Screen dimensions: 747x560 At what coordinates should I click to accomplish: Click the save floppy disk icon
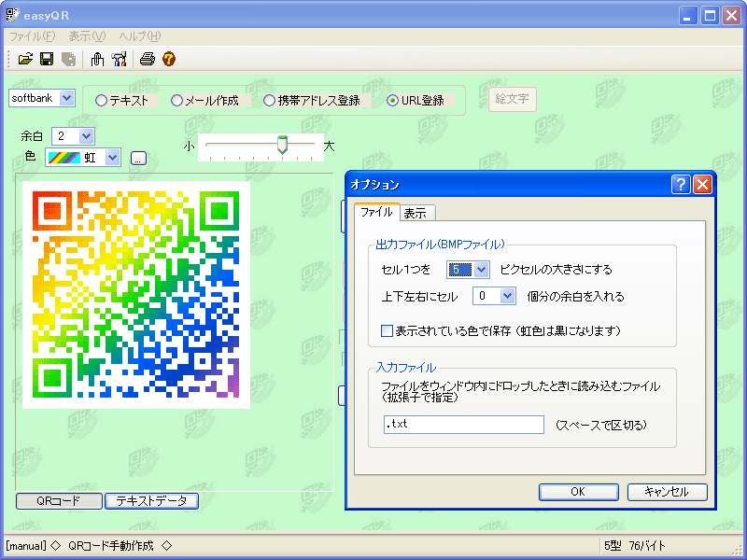pyautogui.click(x=47, y=59)
